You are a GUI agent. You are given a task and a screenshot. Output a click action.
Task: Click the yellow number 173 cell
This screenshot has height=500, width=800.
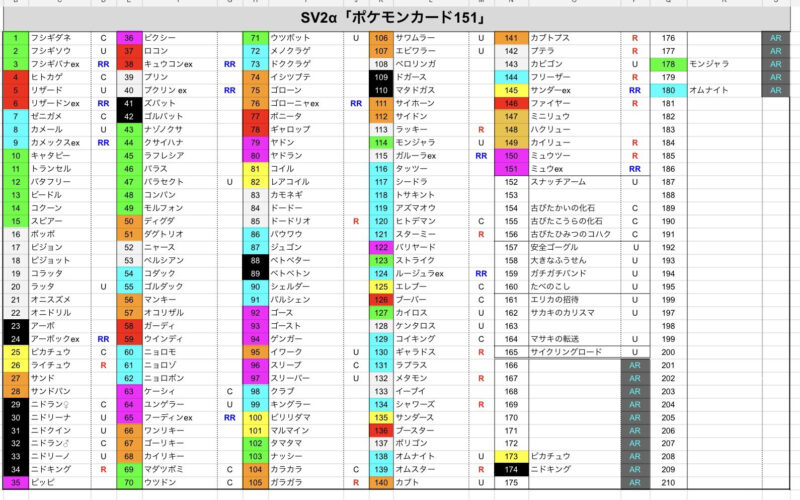(x=511, y=456)
